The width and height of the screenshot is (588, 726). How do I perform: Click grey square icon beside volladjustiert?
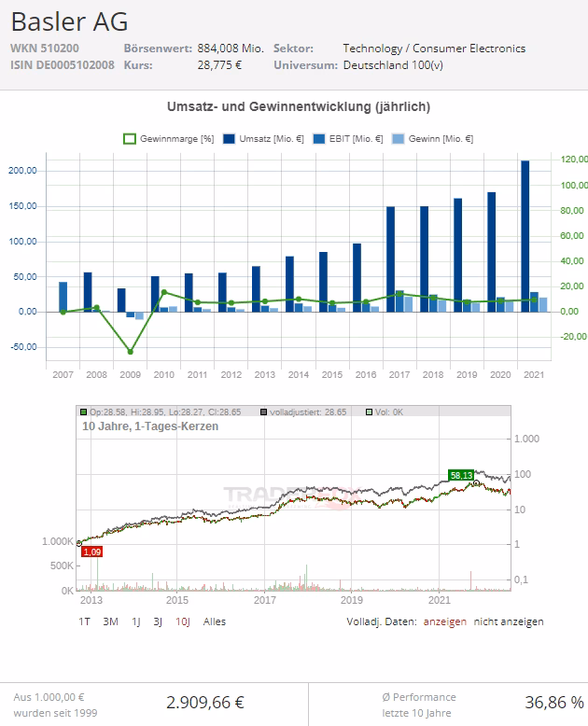point(265,411)
